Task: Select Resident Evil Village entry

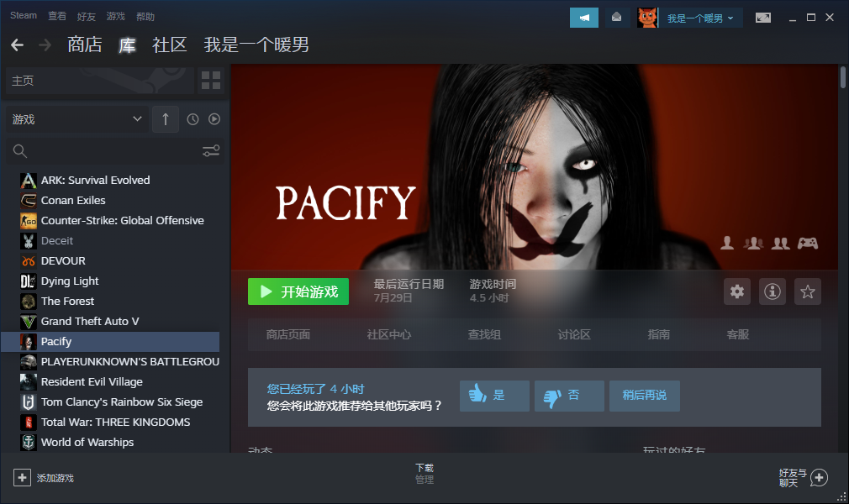Action: 110,381
